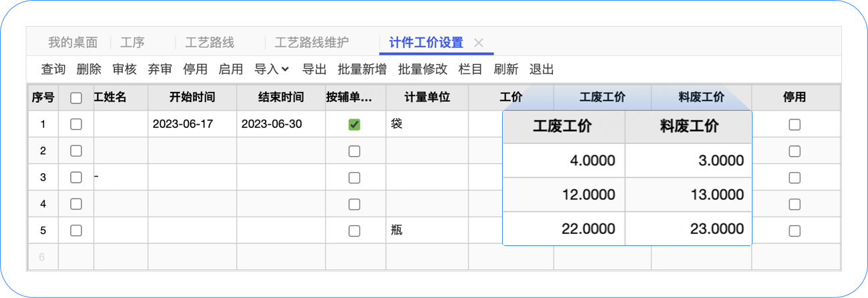Expand the 导入 dropdown arrow
Screen dimensions: 868x298
[285, 69]
